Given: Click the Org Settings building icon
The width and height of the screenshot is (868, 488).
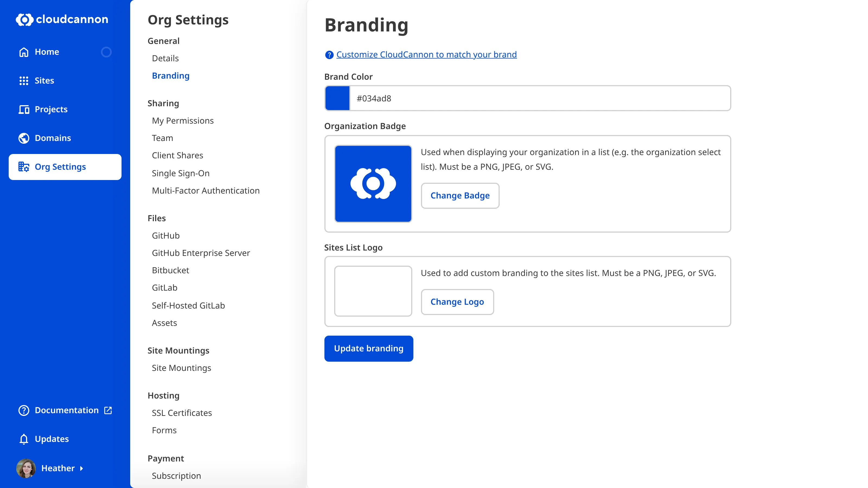Looking at the screenshot, I should pos(24,167).
